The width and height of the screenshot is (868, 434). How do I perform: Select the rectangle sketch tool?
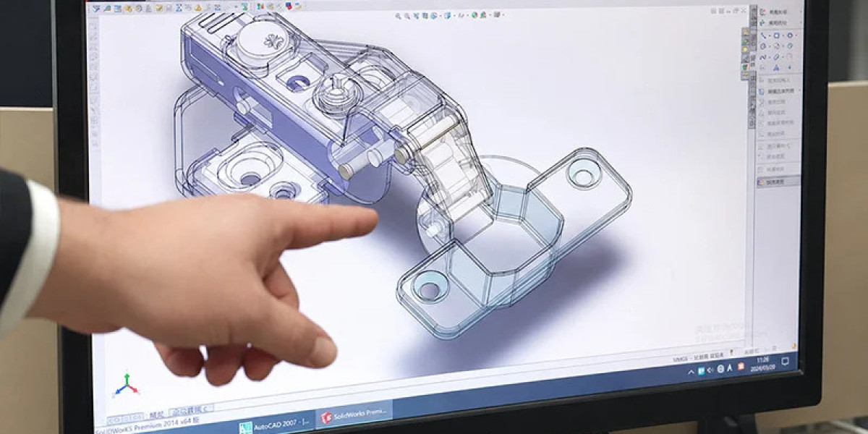[777, 35]
